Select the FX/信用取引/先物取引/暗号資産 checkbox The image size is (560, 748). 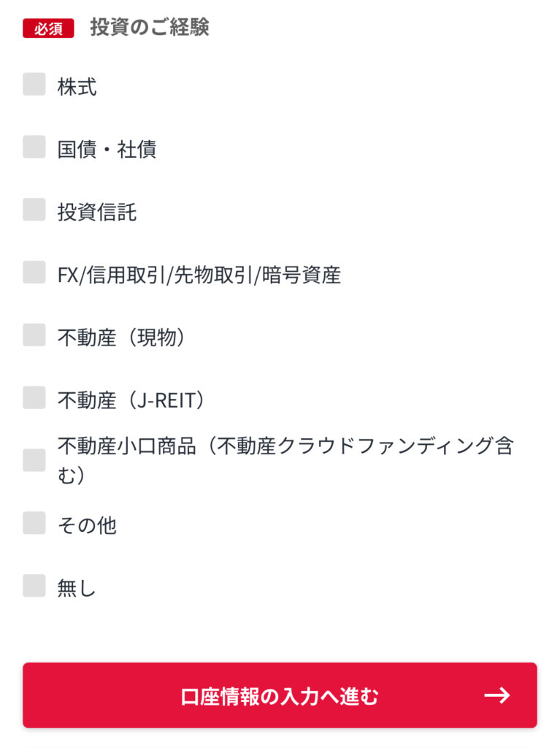(34, 273)
